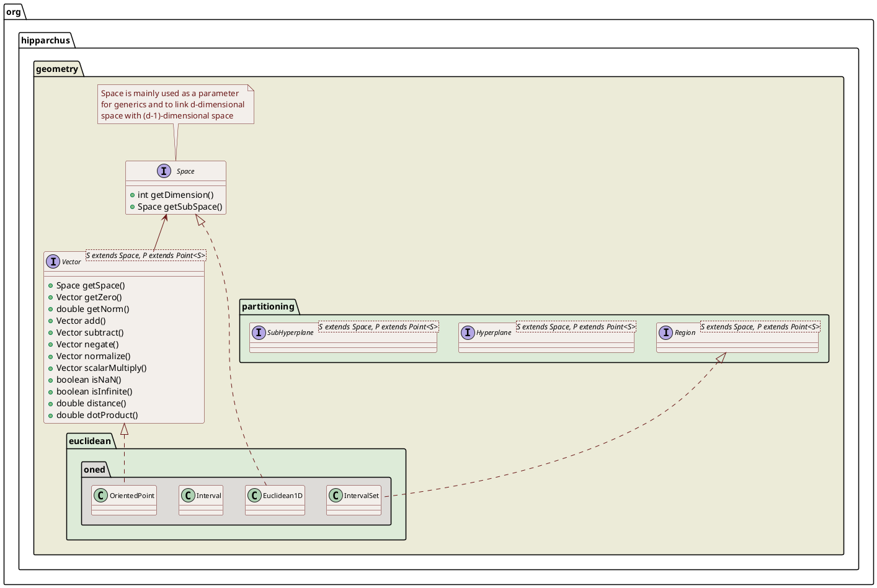Click the 'double distance()' method text

click(x=91, y=404)
